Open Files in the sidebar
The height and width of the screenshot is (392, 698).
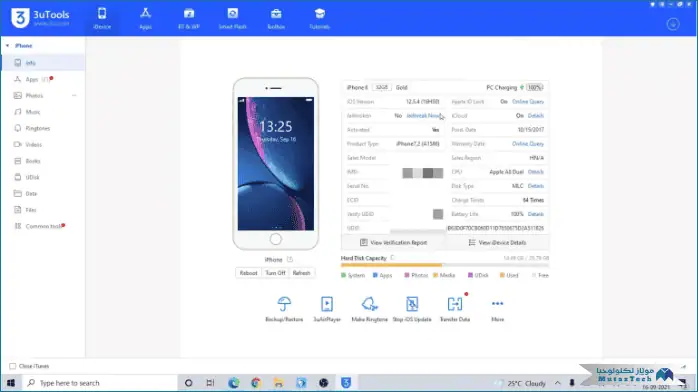coord(43,210)
